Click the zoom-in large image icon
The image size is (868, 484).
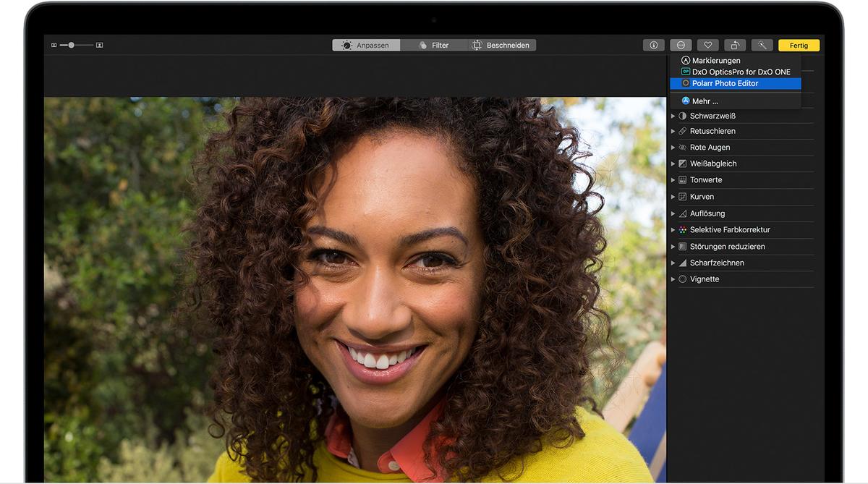(x=99, y=45)
